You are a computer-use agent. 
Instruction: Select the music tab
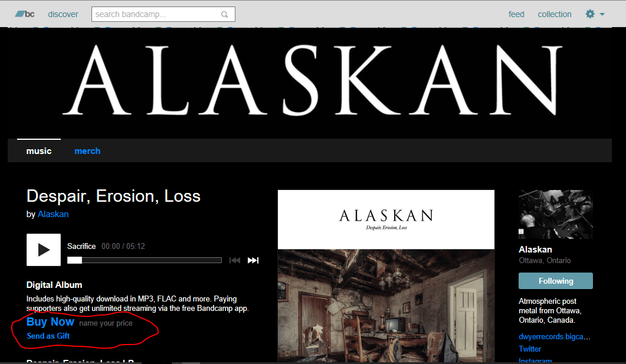(39, 151)
